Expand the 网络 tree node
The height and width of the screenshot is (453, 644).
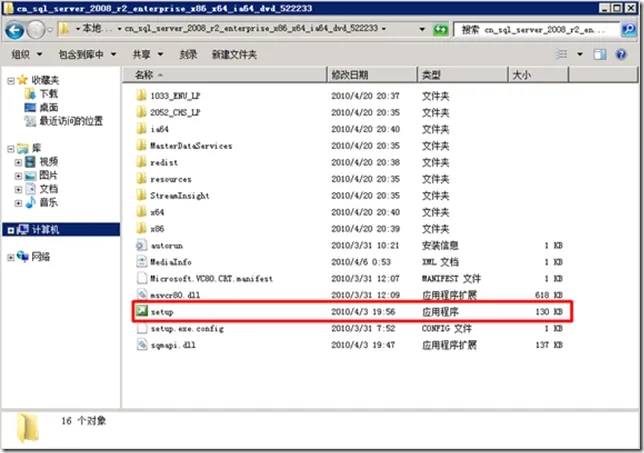[11, 258]
